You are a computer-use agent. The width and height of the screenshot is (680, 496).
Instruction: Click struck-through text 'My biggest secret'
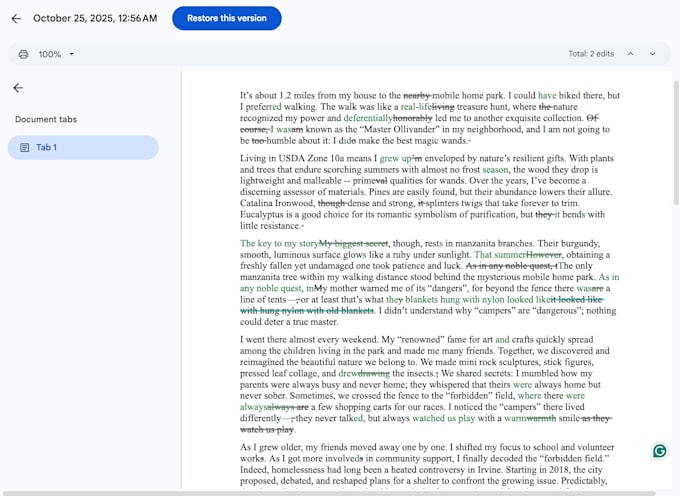(x=353, y=243)
